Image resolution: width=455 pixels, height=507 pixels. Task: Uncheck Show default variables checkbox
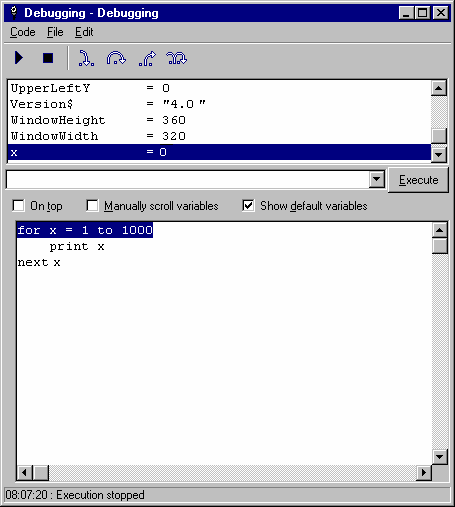coord(248,206)
